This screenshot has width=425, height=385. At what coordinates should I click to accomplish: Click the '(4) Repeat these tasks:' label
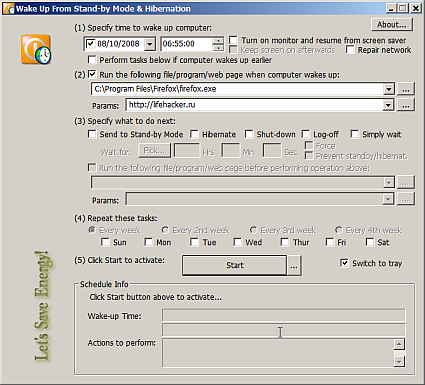[116, 218]
